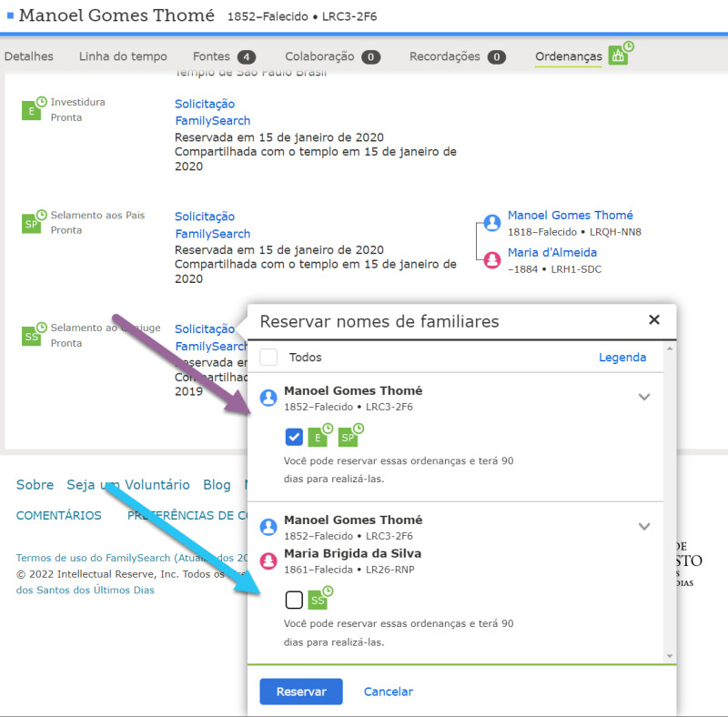728x717 pixels.
Task: Click FamilySearch link in Investidura row
Action: pos(213,121)
